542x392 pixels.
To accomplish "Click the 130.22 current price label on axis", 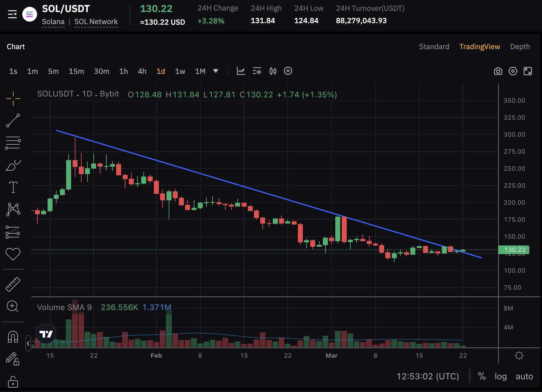I will coord(514,250).
